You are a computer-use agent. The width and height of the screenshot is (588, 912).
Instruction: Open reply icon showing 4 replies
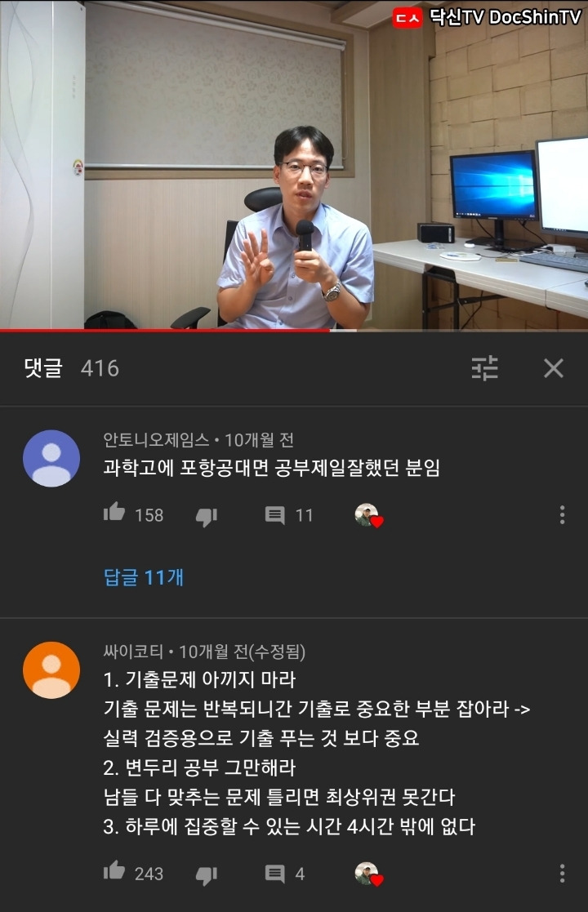point(275,873)
